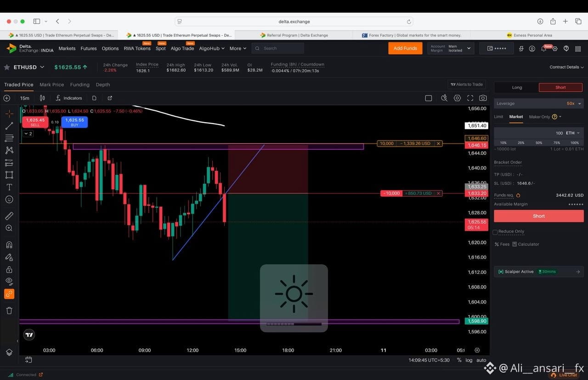
Task: Open the long/short position forecasting tools
Action: [9, 163]
